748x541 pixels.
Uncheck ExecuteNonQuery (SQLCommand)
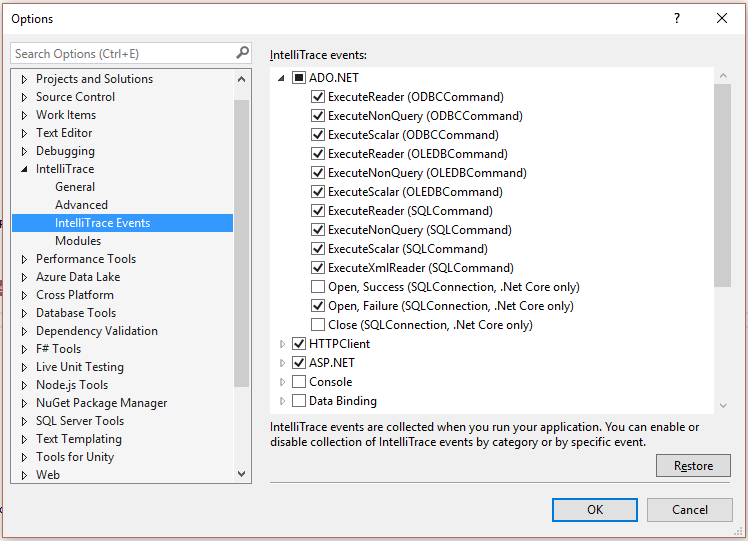[318, 229]
